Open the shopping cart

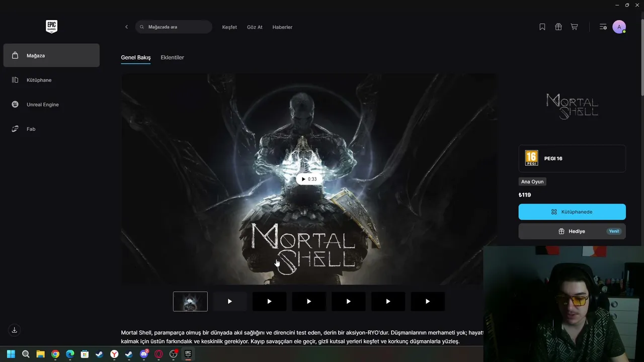(574, 27)
